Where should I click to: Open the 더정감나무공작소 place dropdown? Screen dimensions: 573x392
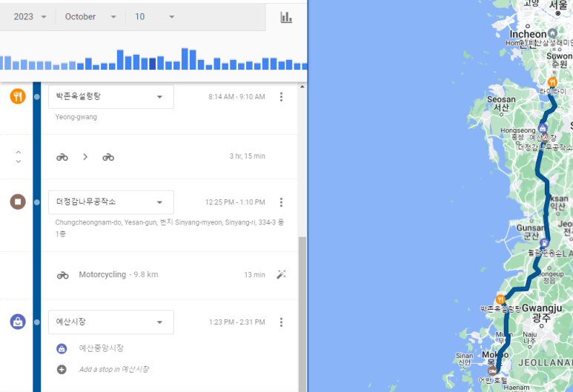tap(111, 202)
